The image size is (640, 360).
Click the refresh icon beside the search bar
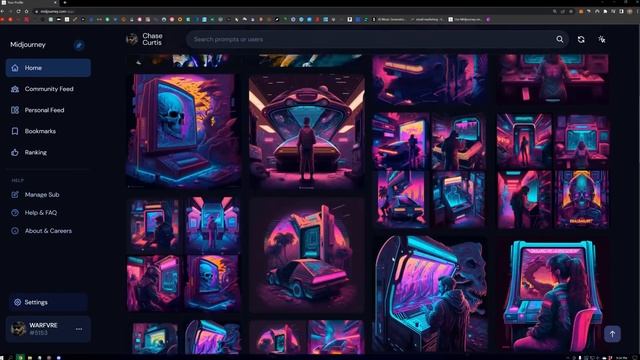[x=581, y=40]
